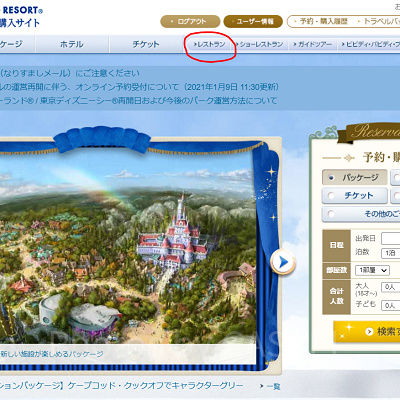Image resolution: width=400 pixels, height=400 pixels.
Task: Open the 一覧 news list link
Action: (270, 386)
